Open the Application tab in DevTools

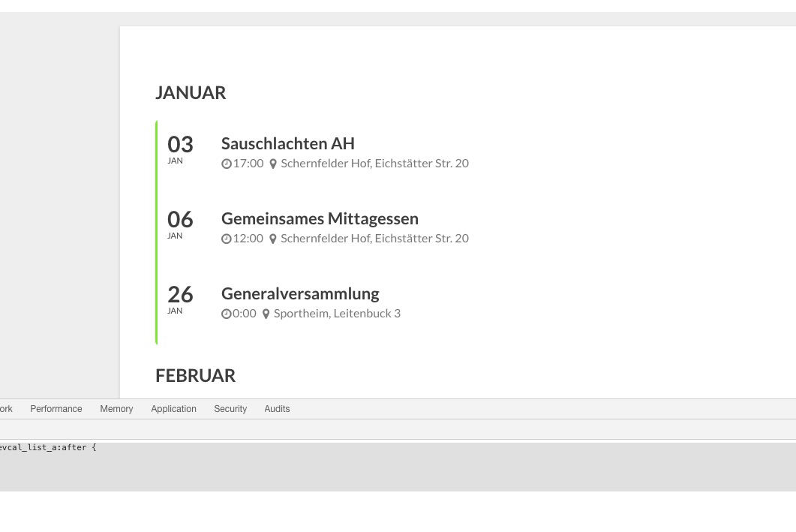(x=173, y=409)
